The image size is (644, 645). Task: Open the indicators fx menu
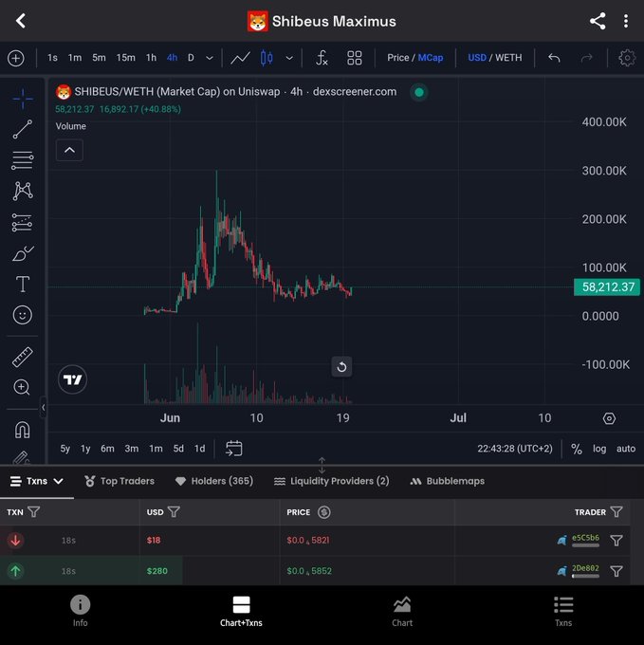[x=322, y=58]
